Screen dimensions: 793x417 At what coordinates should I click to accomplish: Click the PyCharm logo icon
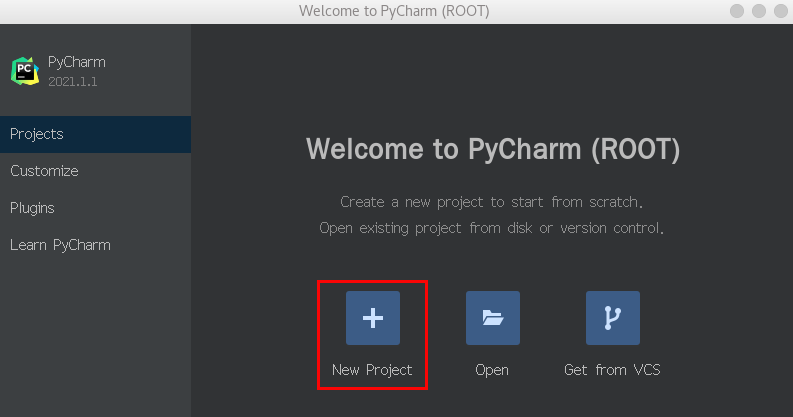click(25, 71)
